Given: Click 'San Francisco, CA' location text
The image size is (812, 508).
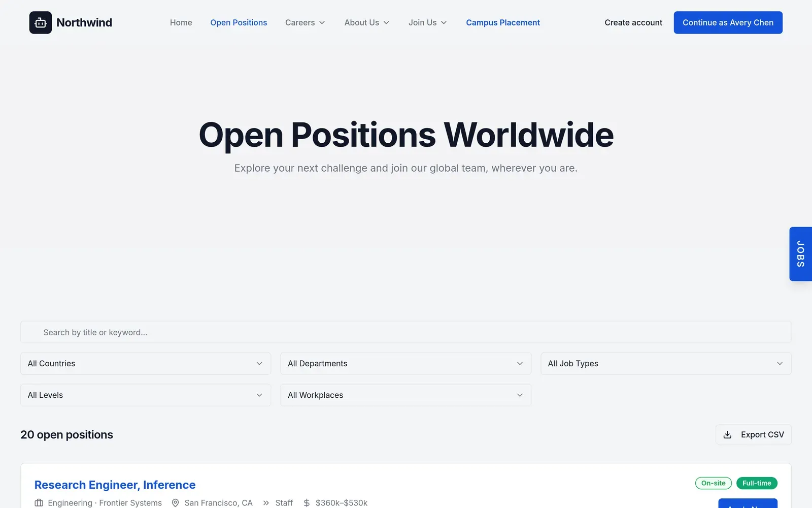Looking at the screenshot, I should coord(219,502).
